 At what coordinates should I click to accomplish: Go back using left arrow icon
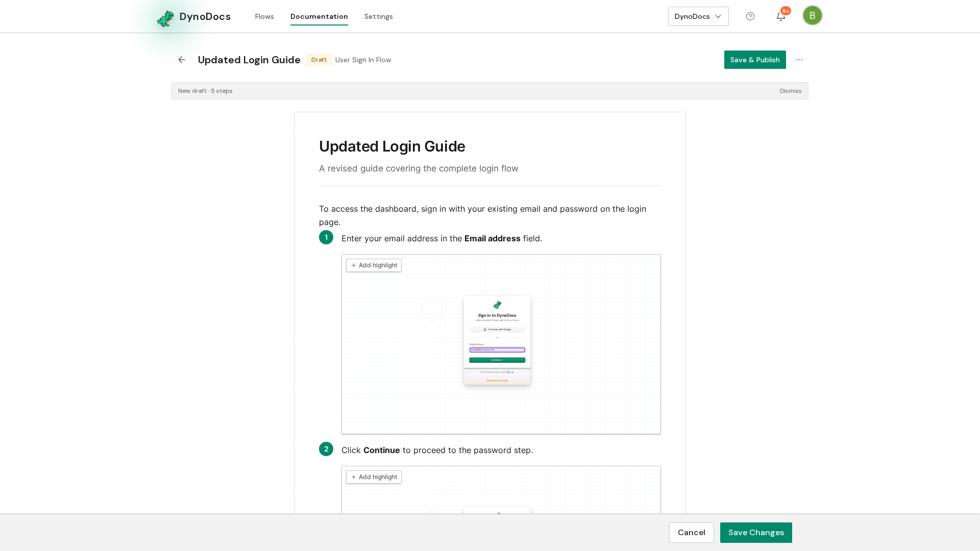coord(182,60)
